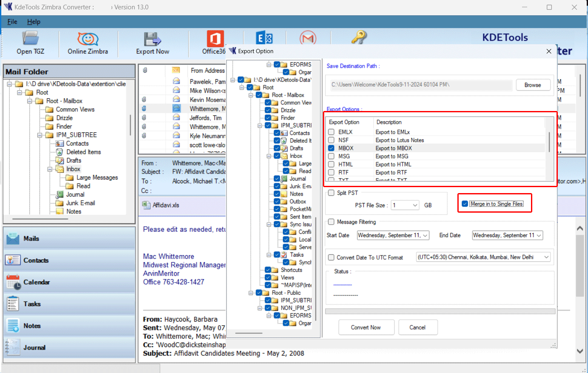Open the PST File Size dropdown

tap(415, 205)
